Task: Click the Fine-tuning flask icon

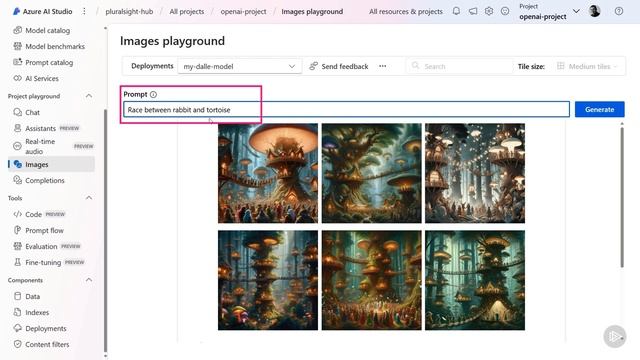Action: [18, 262]
